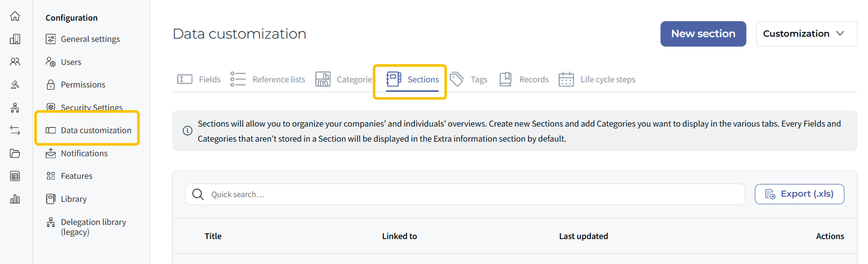The height and width of the screenshot is (264, 868).
Task: Select the Life cycle steps tab
Action: coord(597,79)
